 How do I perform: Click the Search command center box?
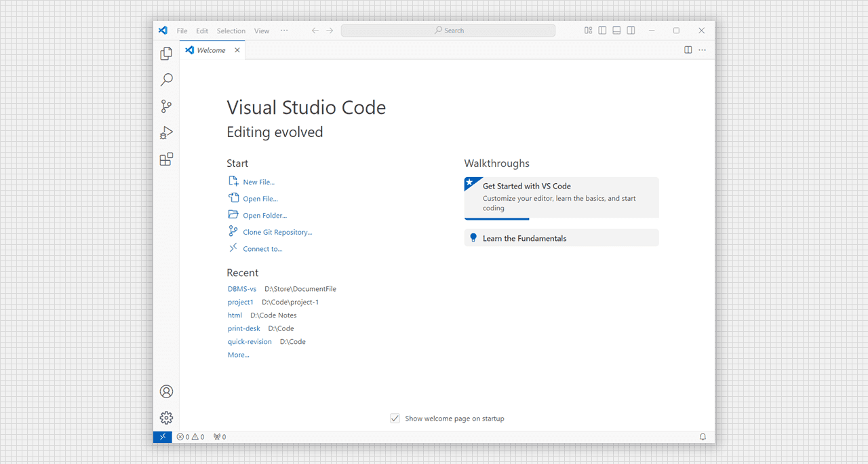coord(448,31)
